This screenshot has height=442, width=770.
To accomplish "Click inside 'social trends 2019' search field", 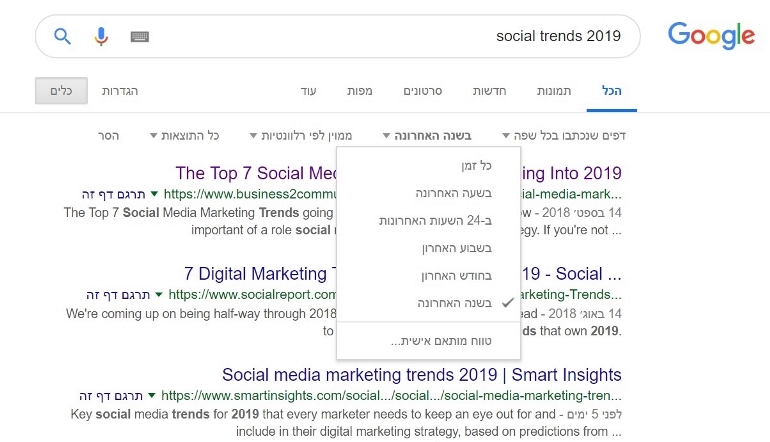I will click(x=383, y=36).
